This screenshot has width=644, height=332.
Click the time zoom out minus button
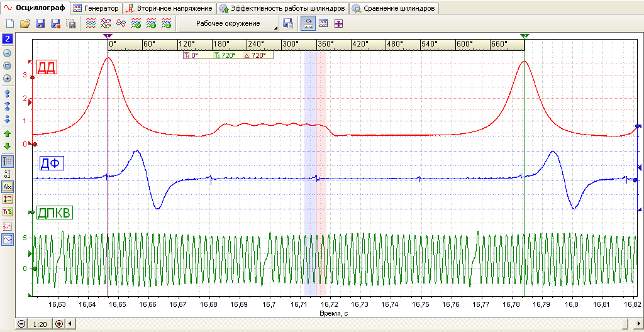21,324
